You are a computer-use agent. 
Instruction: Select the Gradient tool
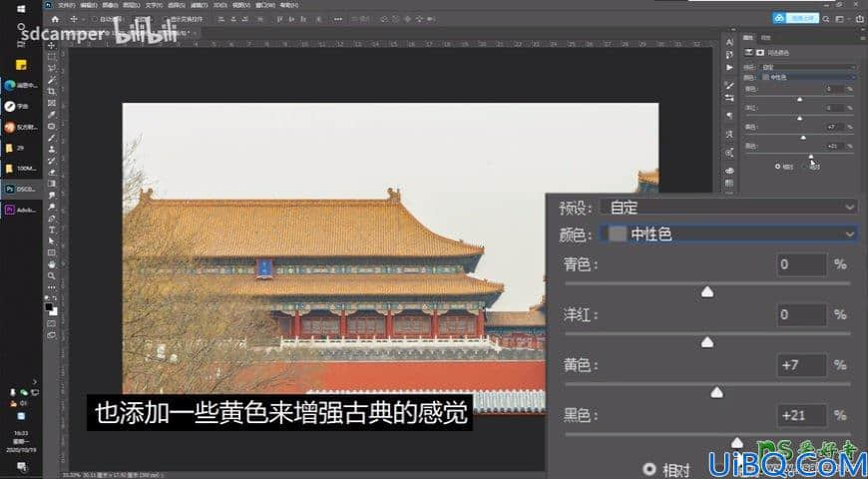(52, 184)
